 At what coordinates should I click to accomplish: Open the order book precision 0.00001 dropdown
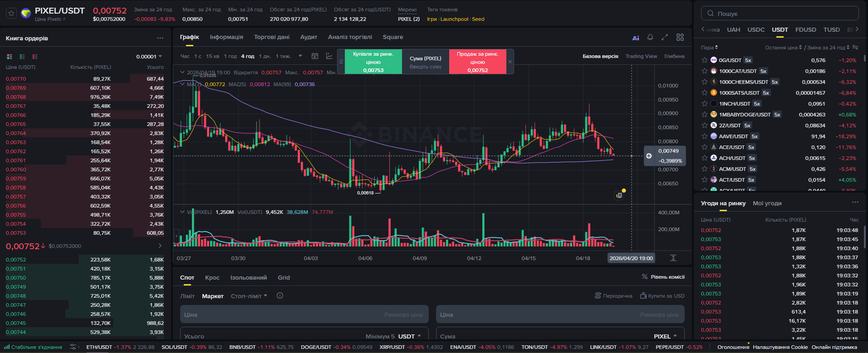coord(149,57)
